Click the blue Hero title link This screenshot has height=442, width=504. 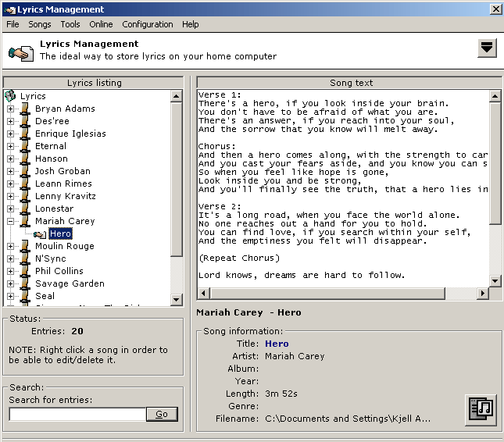point(277,344)
